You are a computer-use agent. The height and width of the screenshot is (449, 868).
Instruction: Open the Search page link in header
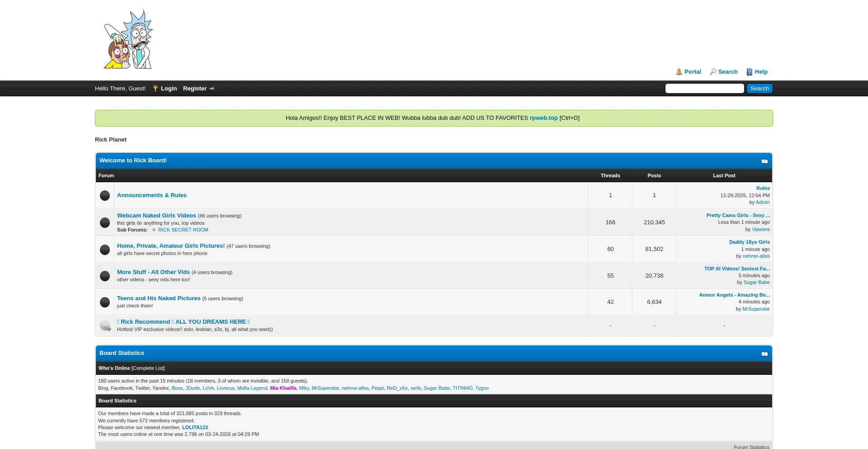tap(728, 72)
